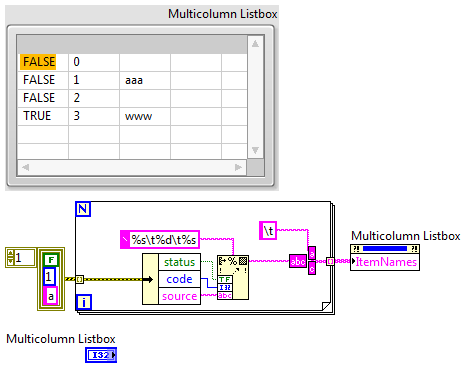Select the format string constant %s\t%d\t%s

pos(160,239)
